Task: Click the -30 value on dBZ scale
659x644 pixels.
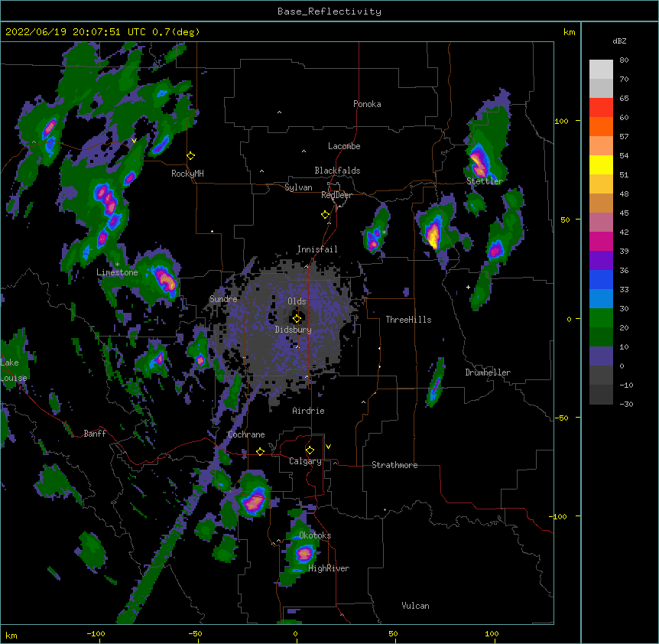Action: 626,404
